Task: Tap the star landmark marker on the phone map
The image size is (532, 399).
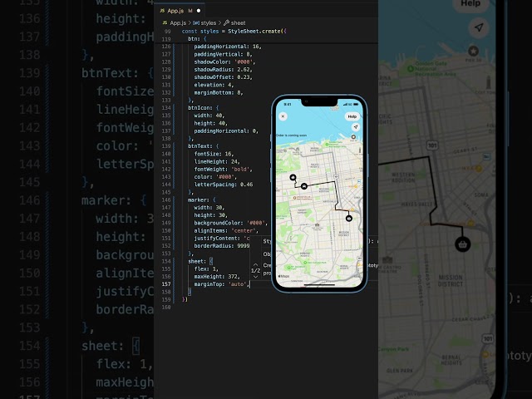Action: 353,137
